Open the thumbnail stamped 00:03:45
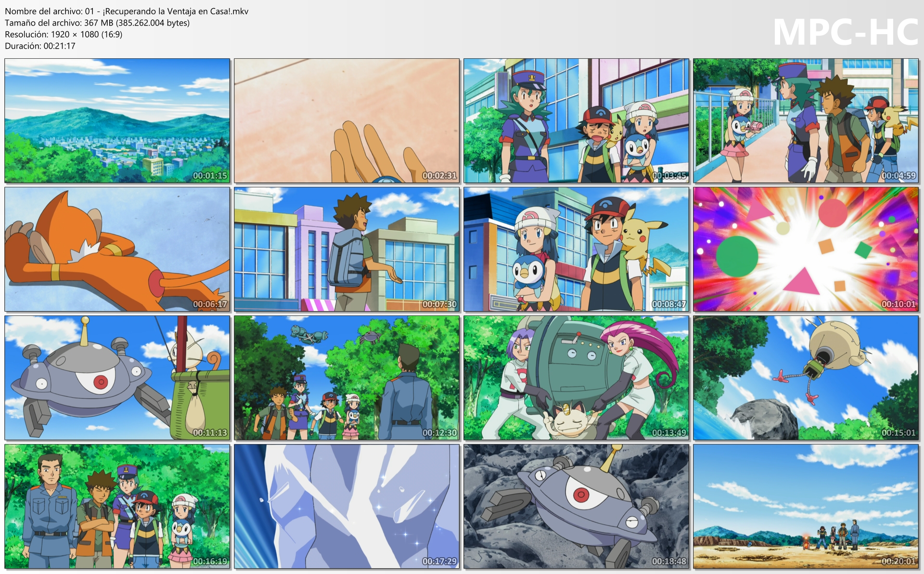The width and height of the screenshot is (924, 574). click(x=576, y=120)
